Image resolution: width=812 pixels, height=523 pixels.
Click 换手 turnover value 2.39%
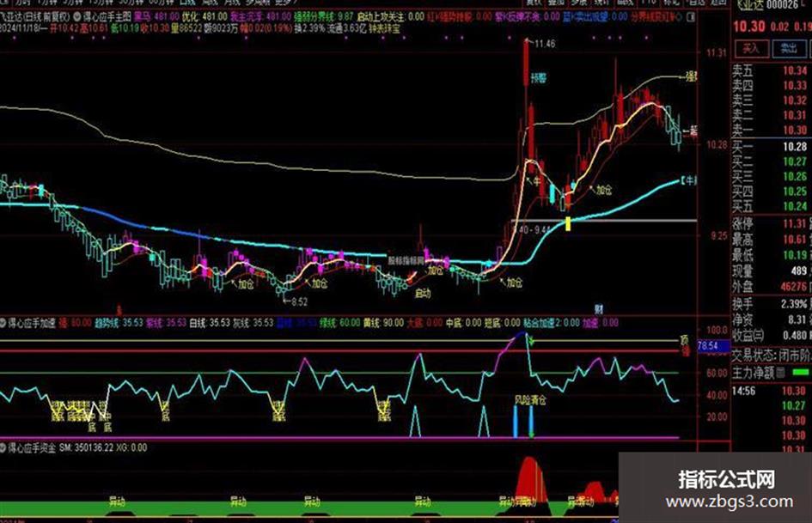(794, 304)
